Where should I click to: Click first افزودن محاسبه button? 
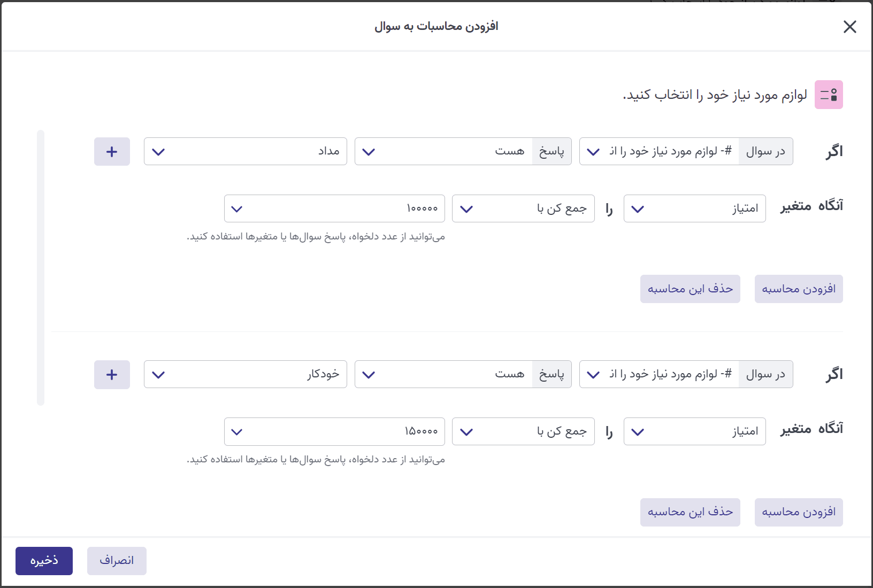click(799, 289)
